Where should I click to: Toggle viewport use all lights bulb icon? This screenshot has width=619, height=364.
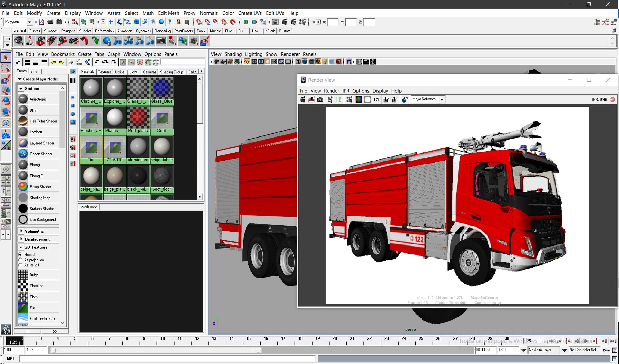coord(325,62)
